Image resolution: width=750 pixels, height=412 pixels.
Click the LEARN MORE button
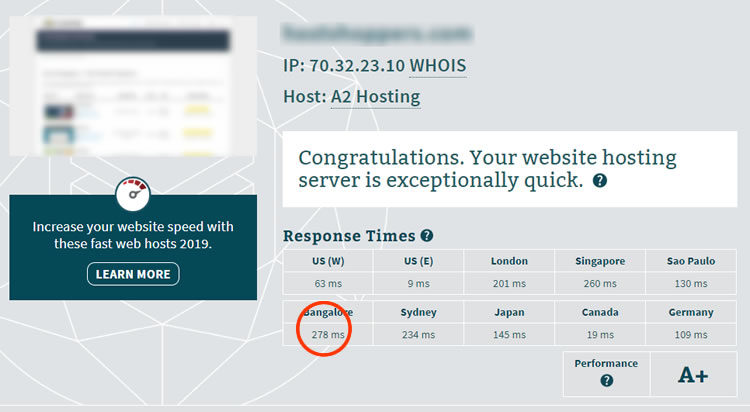click(x=133, y=274)
